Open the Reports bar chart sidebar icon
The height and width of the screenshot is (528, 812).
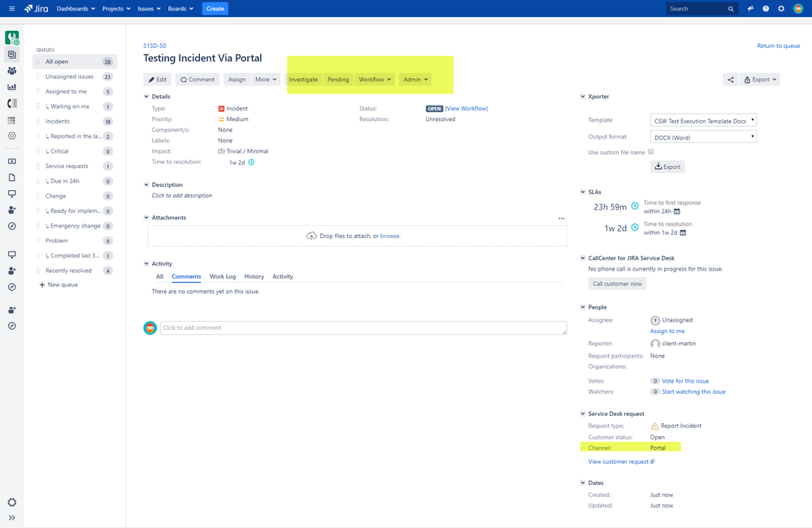tap(12, 87)
